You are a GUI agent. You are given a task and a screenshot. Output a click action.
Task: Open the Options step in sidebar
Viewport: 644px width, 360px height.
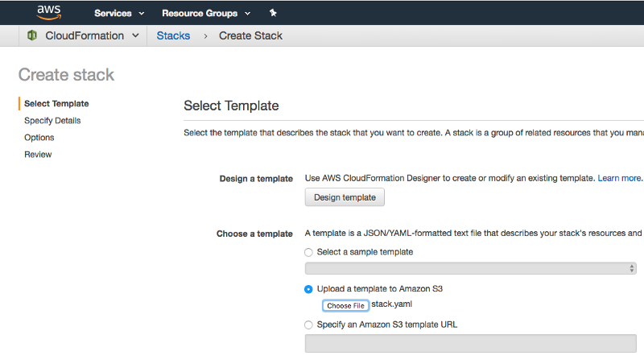(39, 138)
